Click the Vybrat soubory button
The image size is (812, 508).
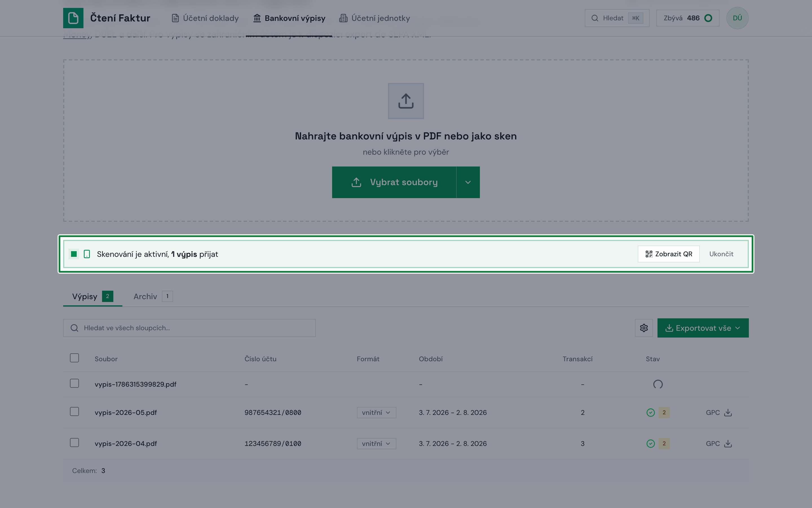click(x=394, y=182)
